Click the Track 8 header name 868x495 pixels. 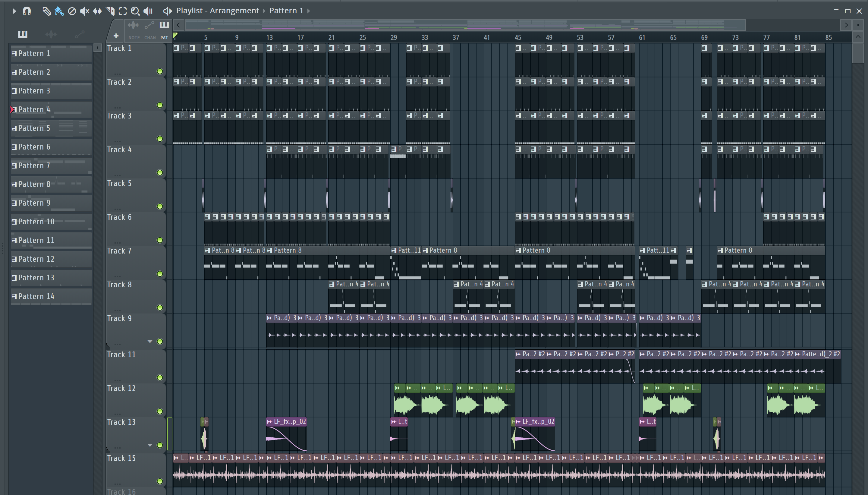[119, 285]
